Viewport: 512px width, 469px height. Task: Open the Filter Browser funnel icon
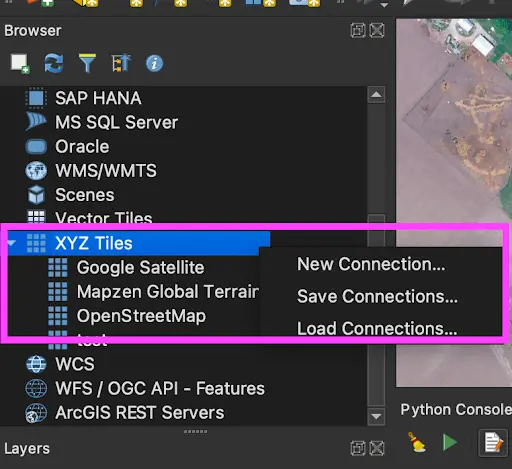click(87, 63)
